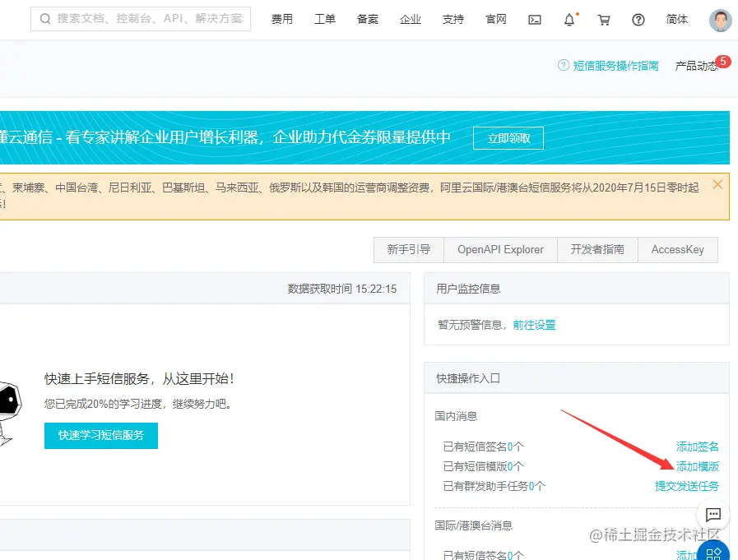Click the 20% learning progress text
Screen dimensions: 738x560
[x=138, y=404]
